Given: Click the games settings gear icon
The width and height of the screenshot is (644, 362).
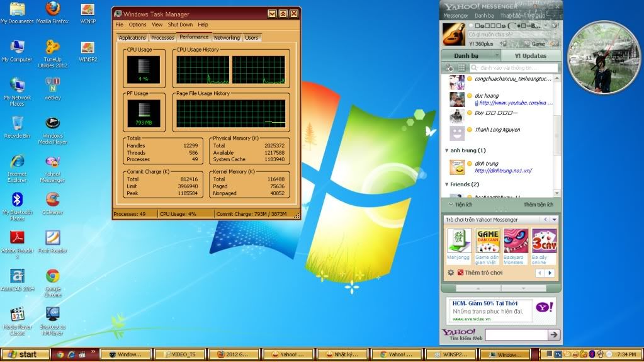Looking at the screenshot, I should [x=451, y=273].
